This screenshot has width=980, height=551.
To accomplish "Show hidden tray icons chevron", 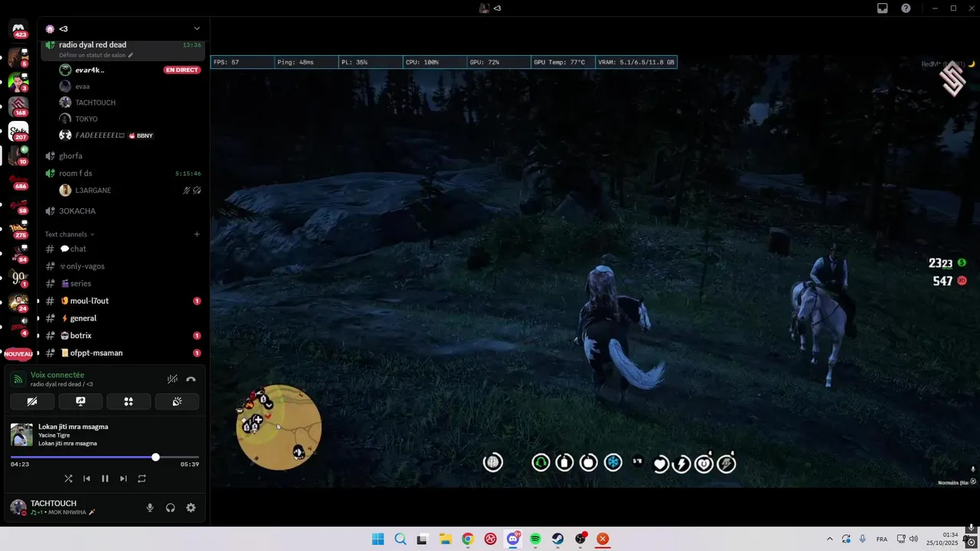I will pos(830,539).
